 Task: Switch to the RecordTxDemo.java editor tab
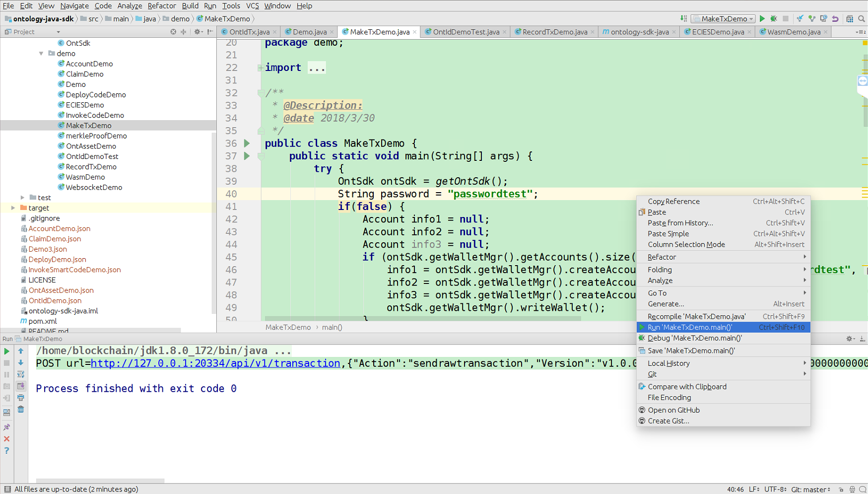click(x=554, y=32)
